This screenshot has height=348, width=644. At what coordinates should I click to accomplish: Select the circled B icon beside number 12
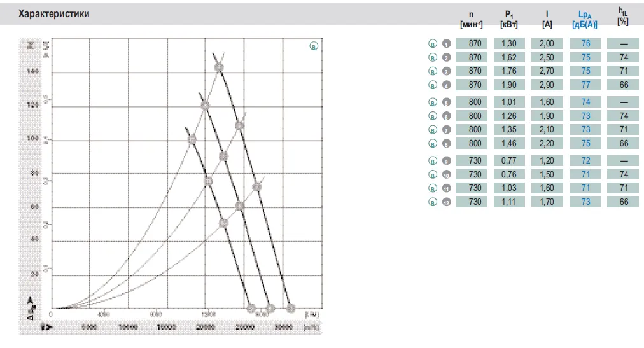coord(433,202)
